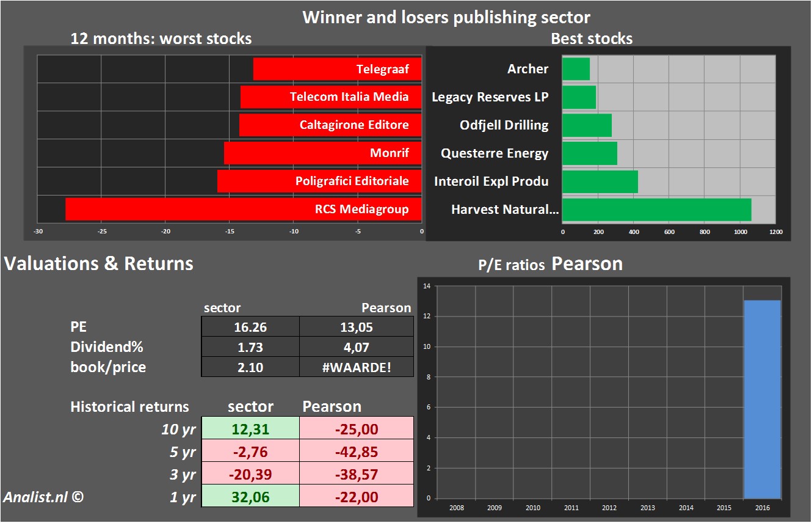Select the Pearson 5 yr return -42,85
The width and height of the screenshot is (812, 523).
(357, 452)
